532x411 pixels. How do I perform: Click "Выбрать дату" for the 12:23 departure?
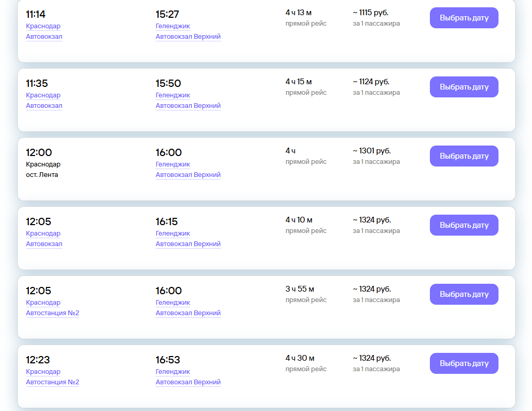tap(463, 363)
